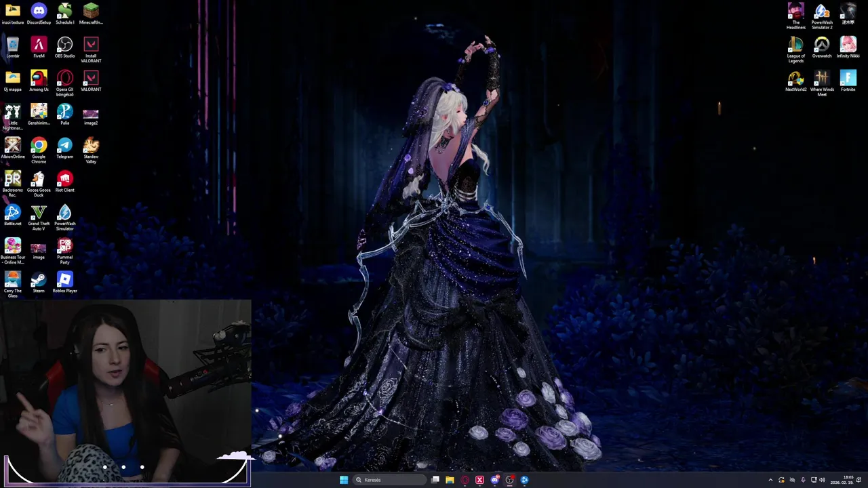
Task: Open the Windows Start menu
Action: (344, 480)
